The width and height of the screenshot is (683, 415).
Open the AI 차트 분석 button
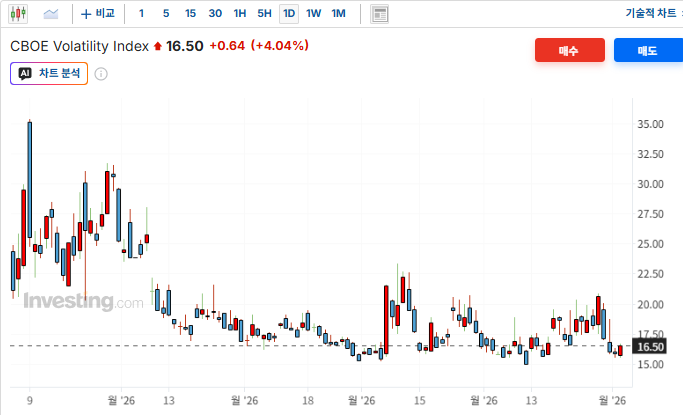[x=49, y=73]
